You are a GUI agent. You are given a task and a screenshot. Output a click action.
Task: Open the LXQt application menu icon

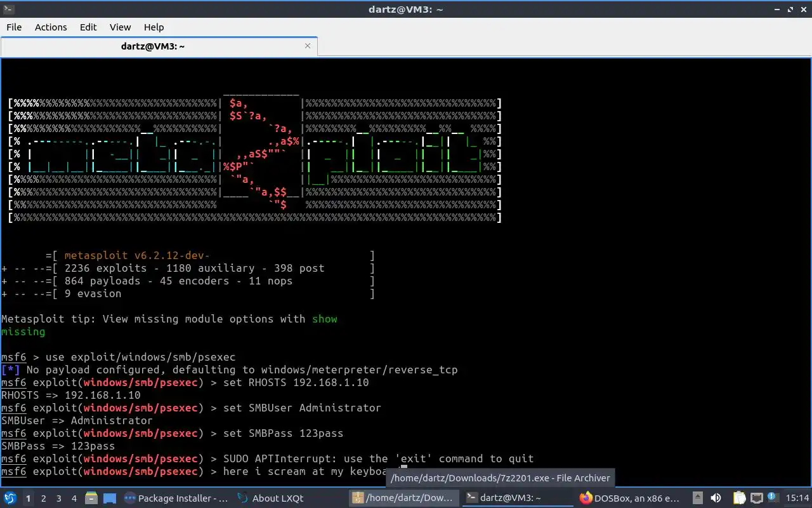point(10,498)
